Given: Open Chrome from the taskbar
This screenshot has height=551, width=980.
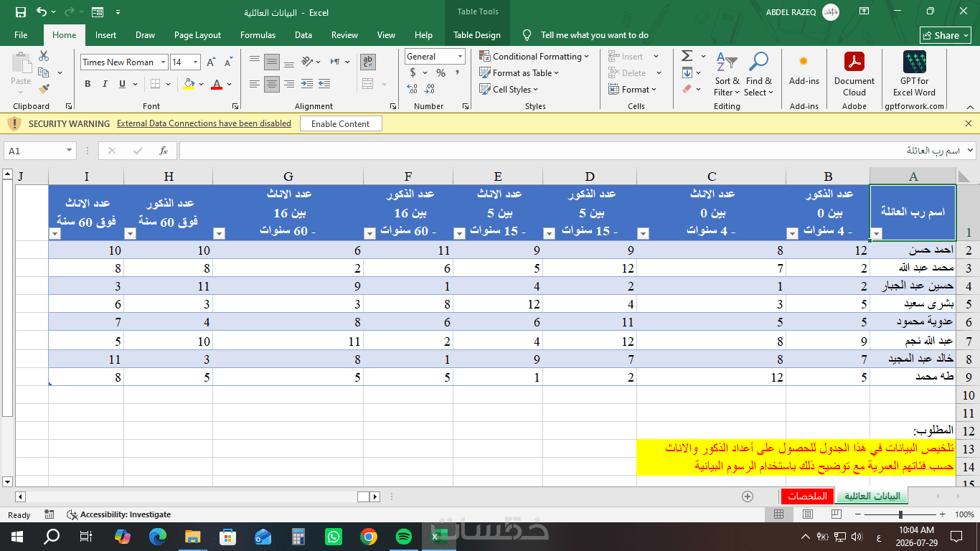Looking at the screenshot, I should point(369,536).
